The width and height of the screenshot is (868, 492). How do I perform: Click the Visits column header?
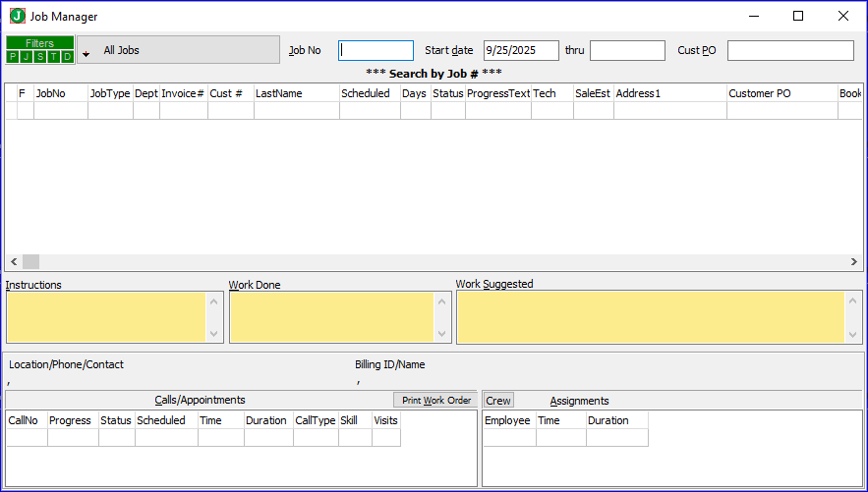pyautogui.click(x=386, y=420)
